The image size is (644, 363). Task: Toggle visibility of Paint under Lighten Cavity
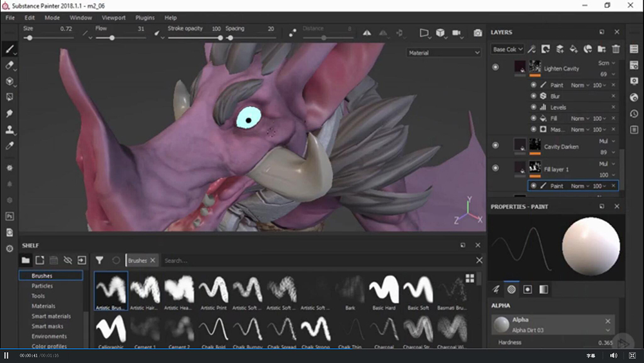click(533, 84)
